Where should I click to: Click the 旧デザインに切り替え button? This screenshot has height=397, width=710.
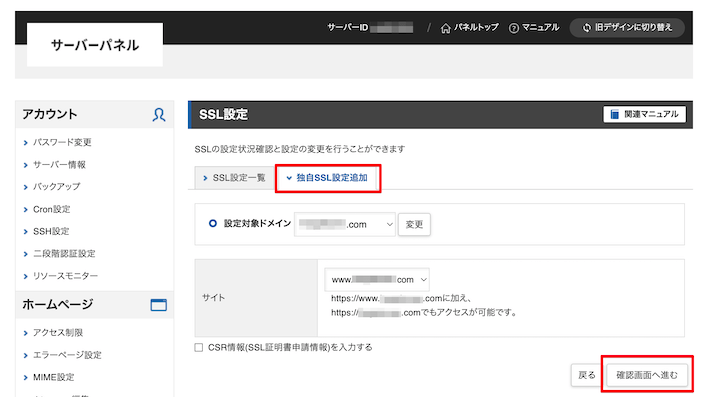pyautogui.click(x=627, y=28)
